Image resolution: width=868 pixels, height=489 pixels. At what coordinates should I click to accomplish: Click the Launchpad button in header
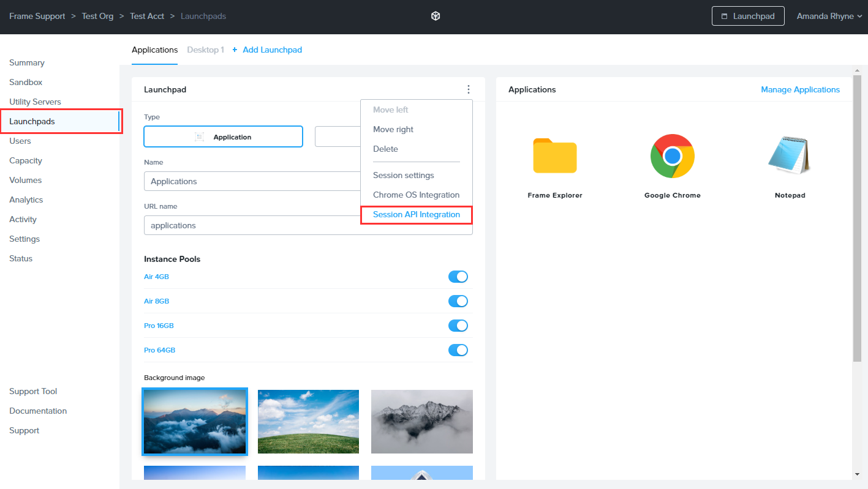pyautogui.click(x=748, y=17)
